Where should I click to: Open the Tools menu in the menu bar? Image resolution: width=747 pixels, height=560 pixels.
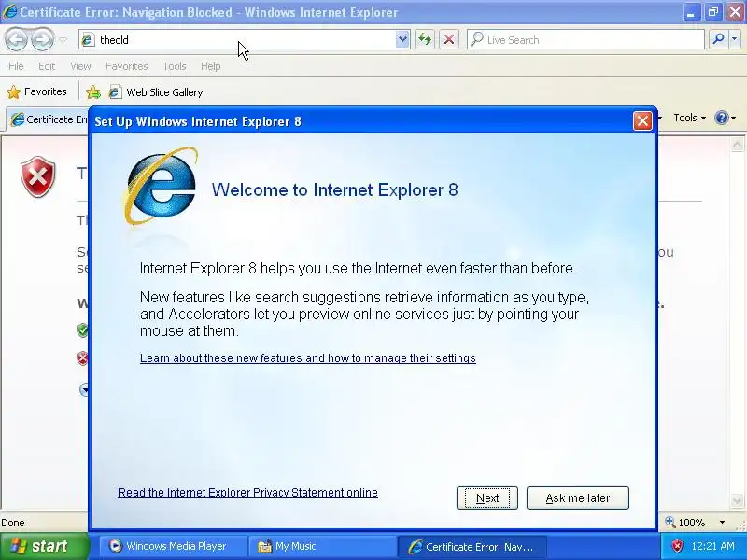coord(174,66)
